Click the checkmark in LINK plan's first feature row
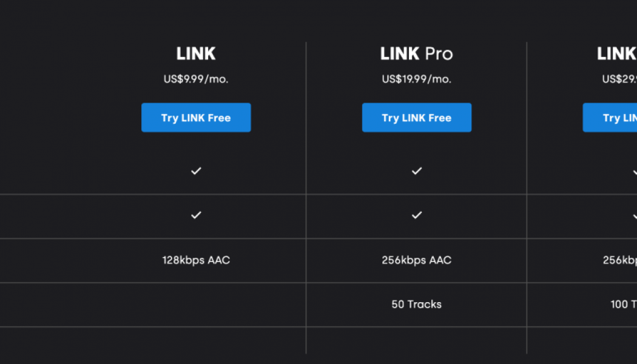This screenshot has height=364, width=637. pyautogui.click(x=196, y=171)
